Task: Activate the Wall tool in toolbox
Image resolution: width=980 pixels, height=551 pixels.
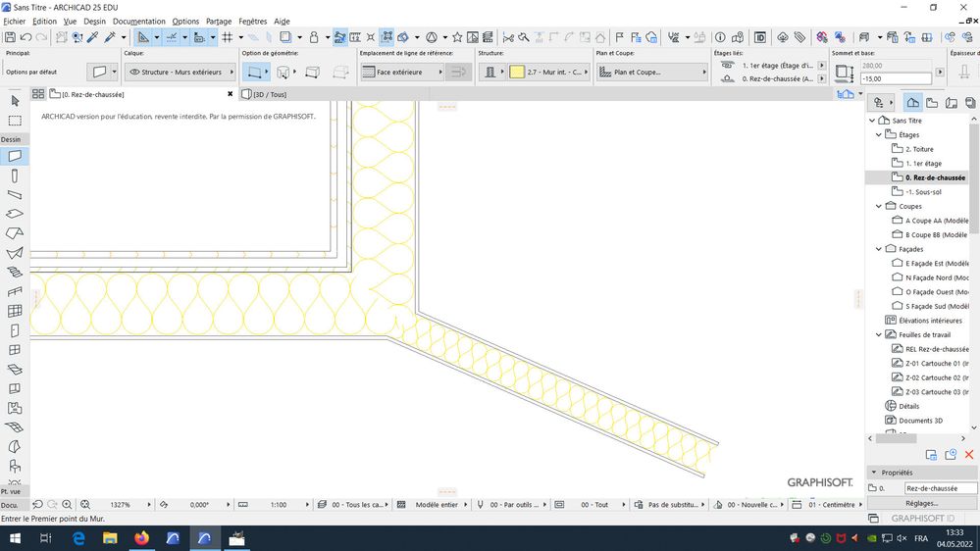Action: pos(15,156)
